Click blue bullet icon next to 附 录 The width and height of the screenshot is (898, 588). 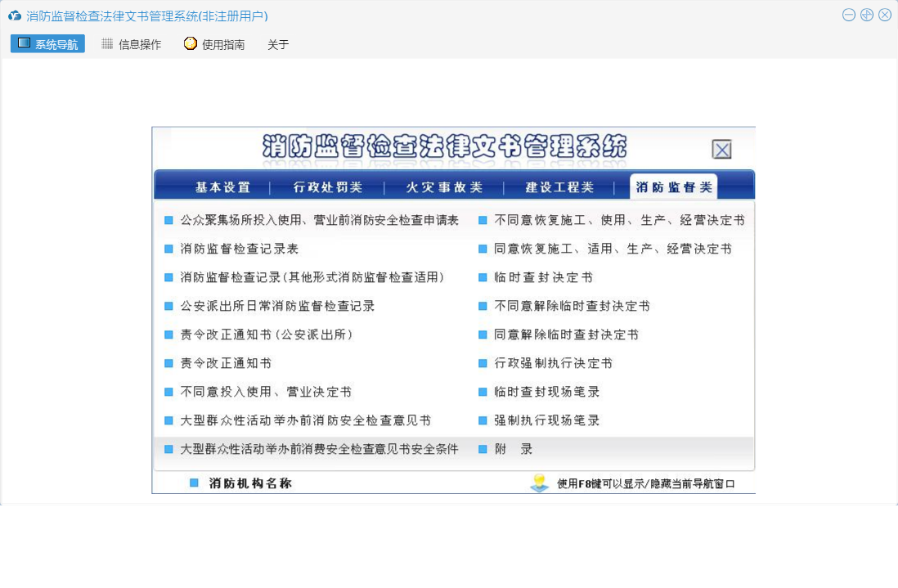point(483,449)
